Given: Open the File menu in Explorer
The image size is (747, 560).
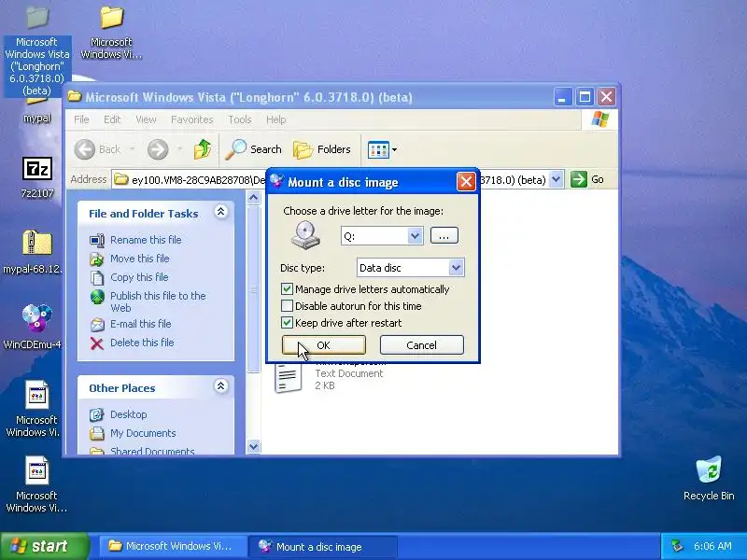Looking at the screenshot, I should [x=81, y=119].
